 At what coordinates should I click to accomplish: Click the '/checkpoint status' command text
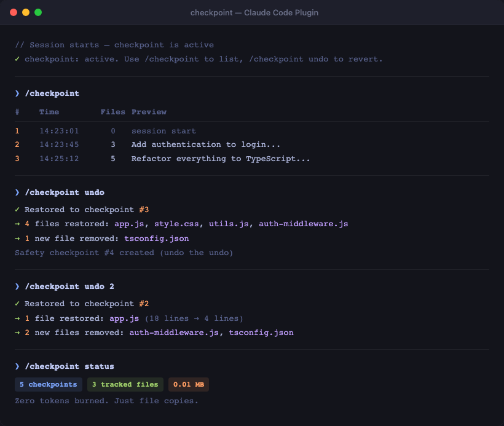(x=69, y=366)
